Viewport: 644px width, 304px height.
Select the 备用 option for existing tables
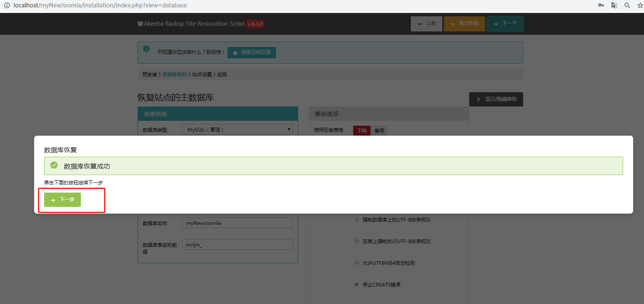coord(379,131)
